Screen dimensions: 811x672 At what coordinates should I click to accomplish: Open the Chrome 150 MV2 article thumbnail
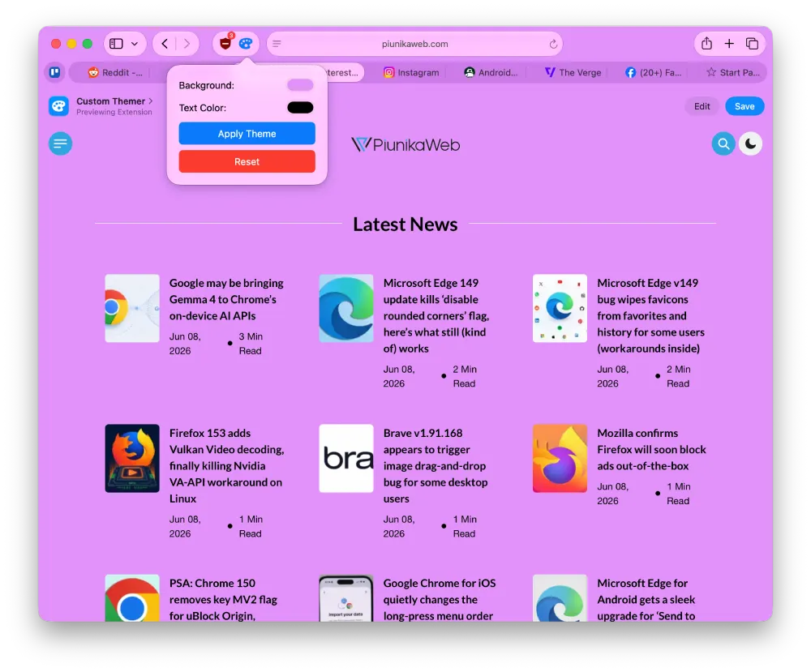tap(132, 598)
